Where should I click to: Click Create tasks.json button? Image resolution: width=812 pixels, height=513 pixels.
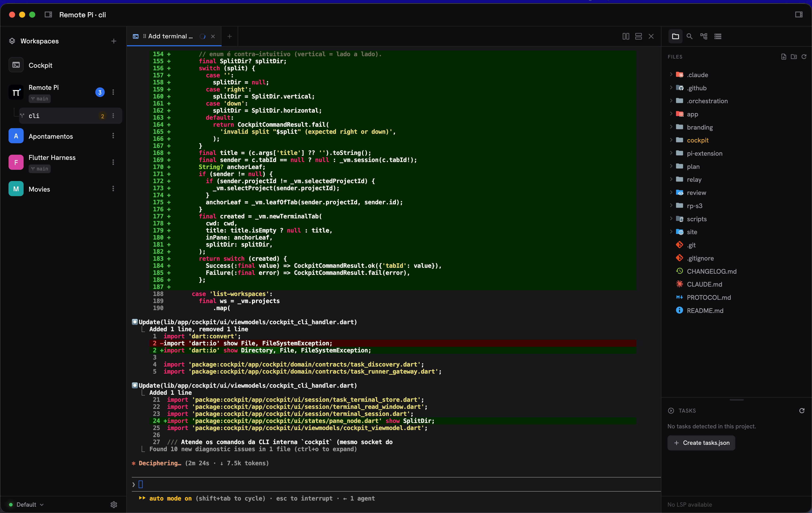click(701, 442)
